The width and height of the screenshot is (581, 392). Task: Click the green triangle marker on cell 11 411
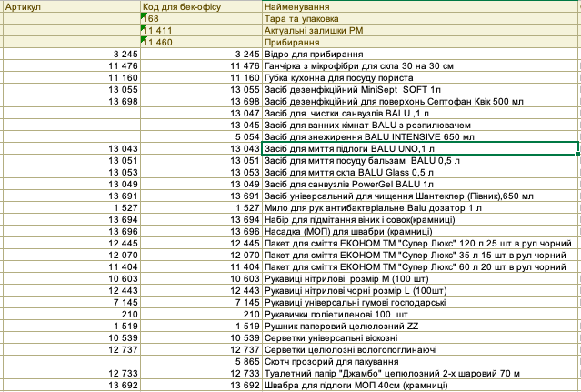pos(144,27)
